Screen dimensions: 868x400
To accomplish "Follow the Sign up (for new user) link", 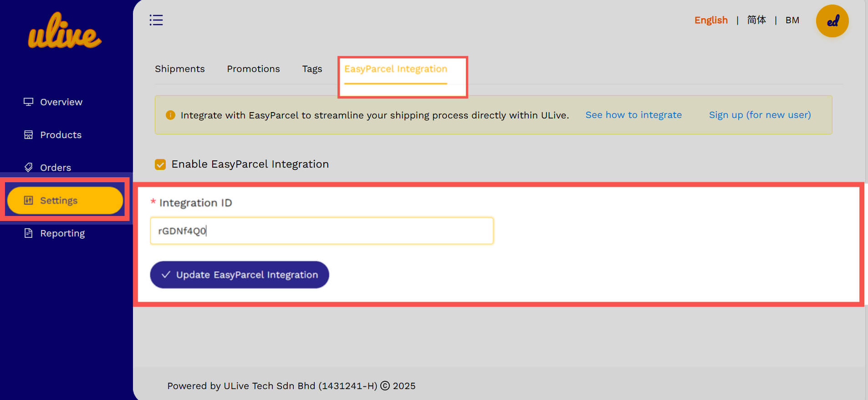I will (760, 115).
